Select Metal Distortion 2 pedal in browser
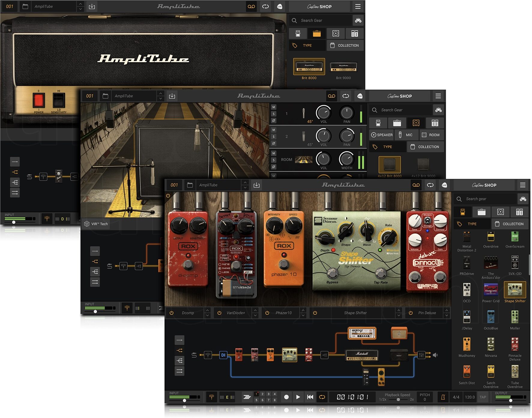 467,241
